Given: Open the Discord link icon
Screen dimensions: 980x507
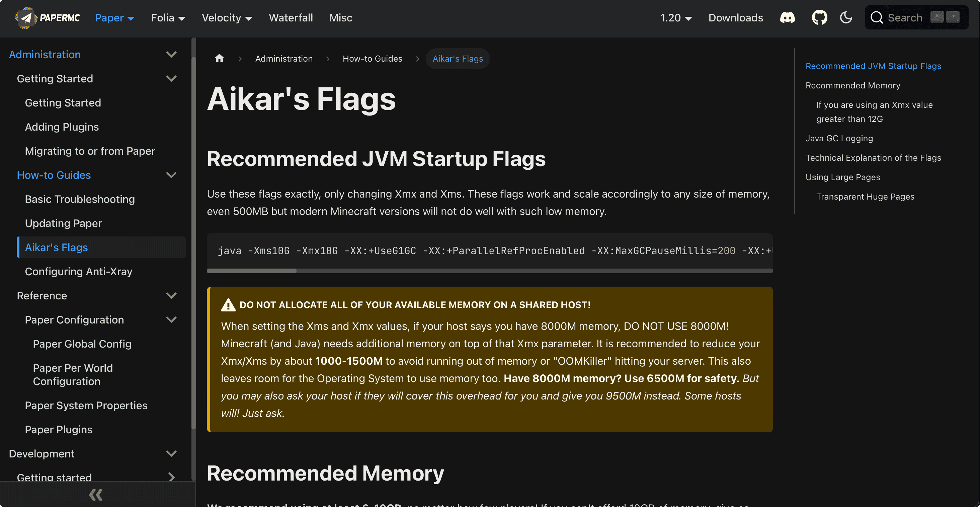Looking at the screenshot, I should point(787,17).
